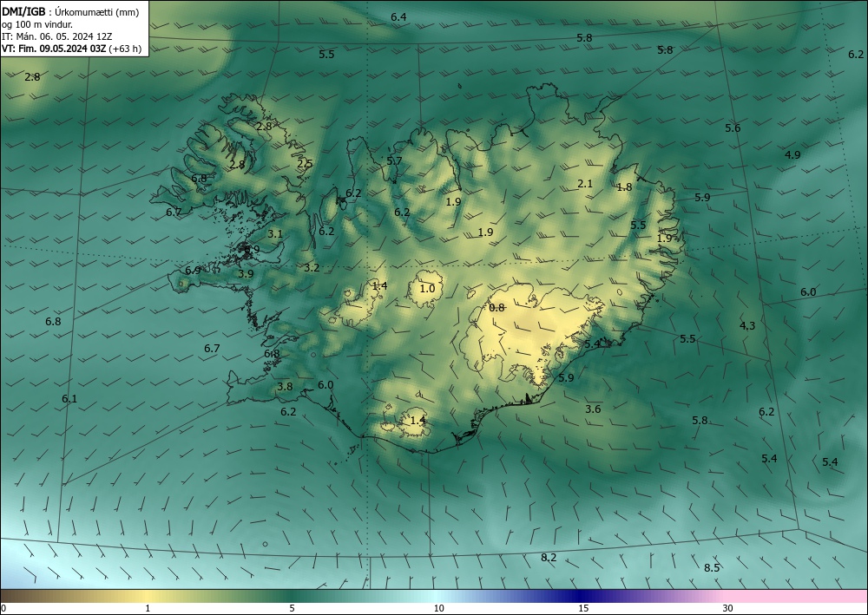The width and height of the screenshot is (868, 615).
Task: Click the 2.1 value in northeast Iceland
Action: [x=585, y=184]
